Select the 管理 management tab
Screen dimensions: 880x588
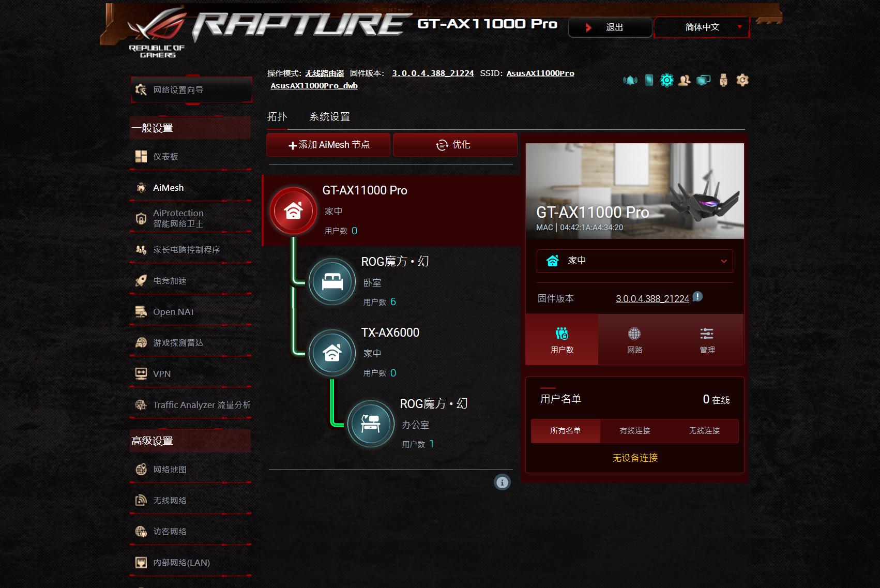[x=707, y=339]
